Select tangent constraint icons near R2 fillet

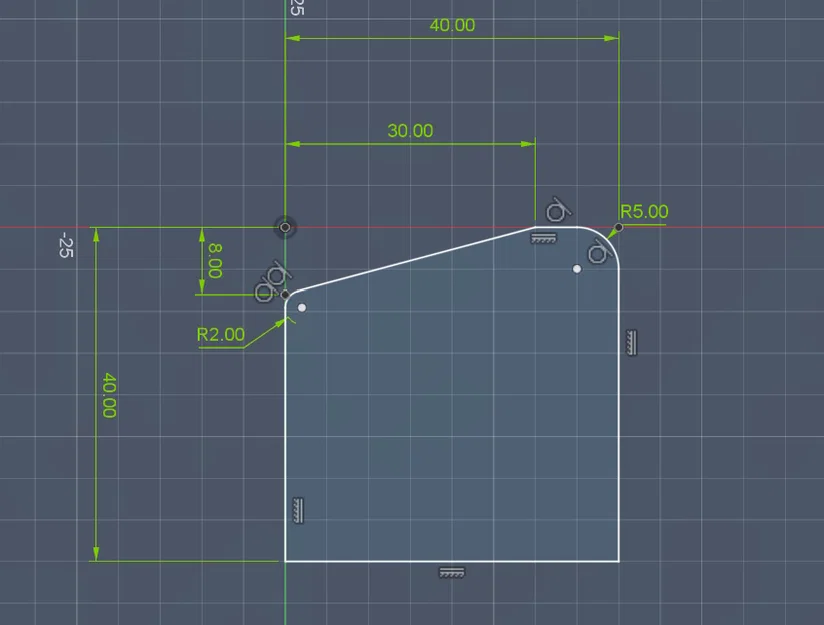pos(272,282)
